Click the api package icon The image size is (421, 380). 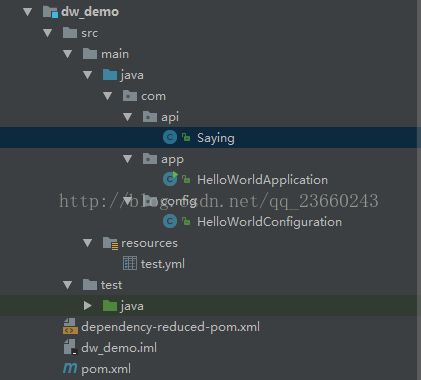point(150,117)
